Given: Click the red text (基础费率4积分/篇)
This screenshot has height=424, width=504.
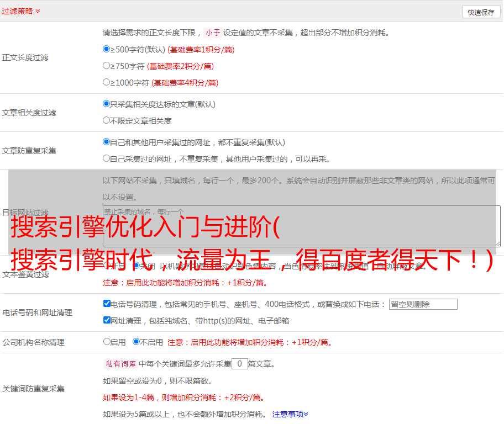Looking at the screenshot, I should pos(185,83).
